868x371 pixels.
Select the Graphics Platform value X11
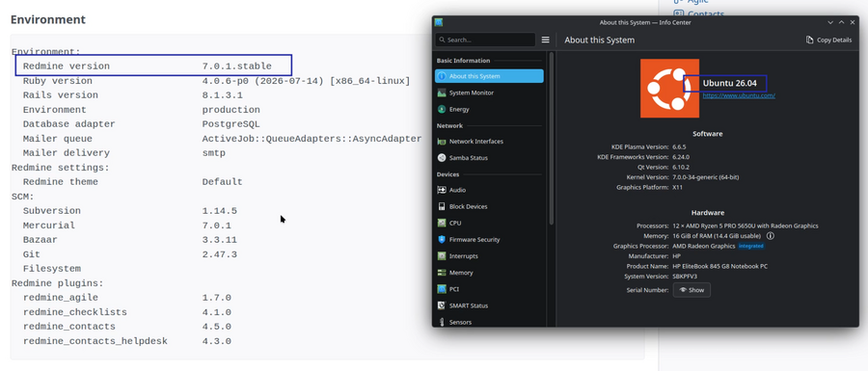click(x=678, y=188)
